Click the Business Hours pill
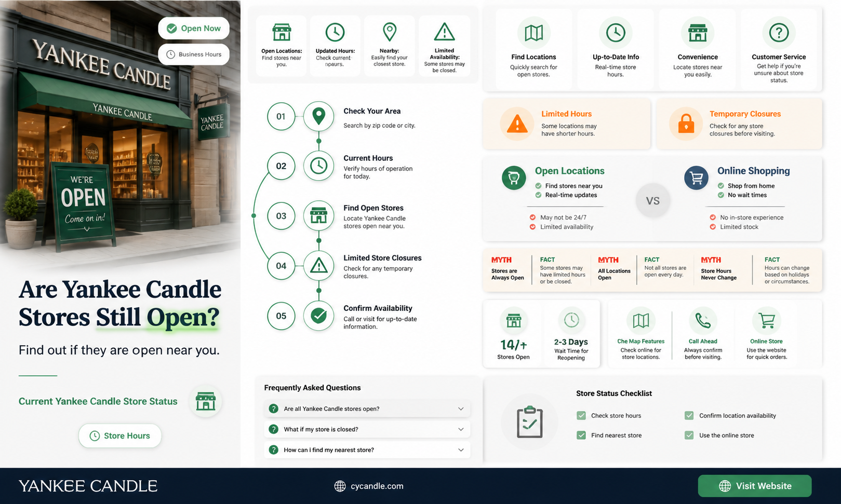Image resolution: width=841 pixels, height=504 pixels. [x=194, y=54]
